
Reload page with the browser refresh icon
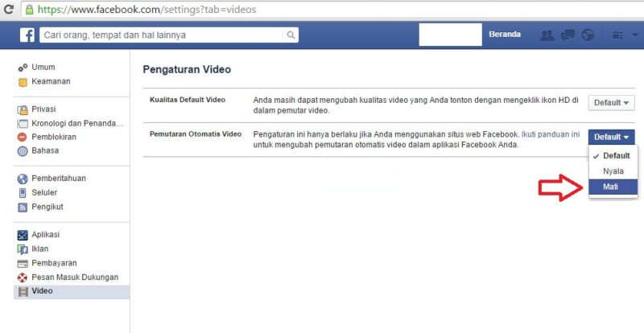click(x=8, y=9)
